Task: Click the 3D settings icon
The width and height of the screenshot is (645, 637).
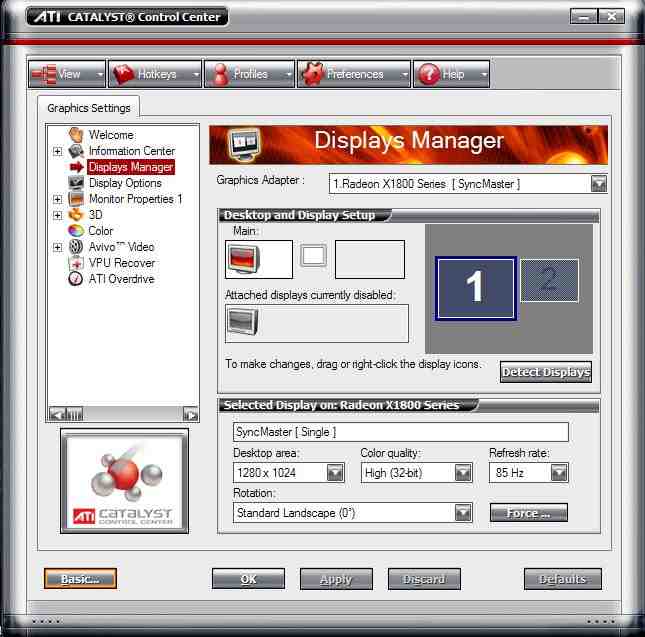Action: (x=76, y=215)
